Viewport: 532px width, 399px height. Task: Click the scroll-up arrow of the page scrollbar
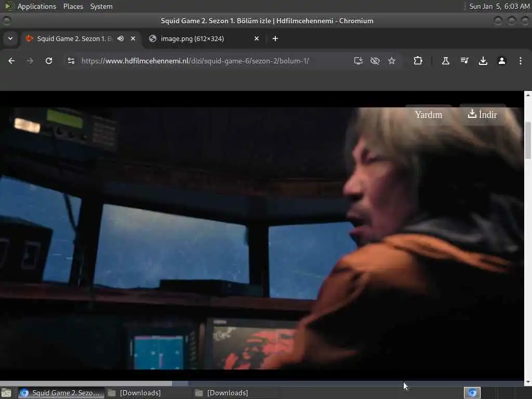[528, 95]
